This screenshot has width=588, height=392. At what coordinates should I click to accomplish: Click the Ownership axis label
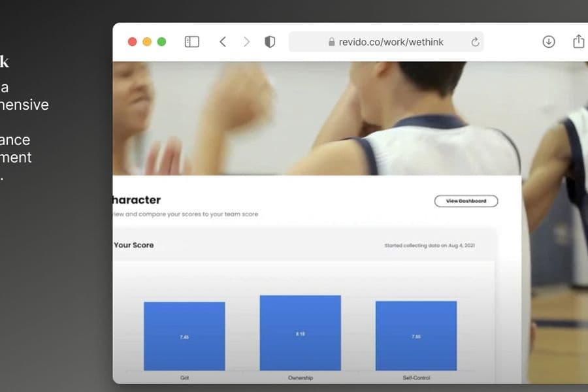[x=301, y=378]
